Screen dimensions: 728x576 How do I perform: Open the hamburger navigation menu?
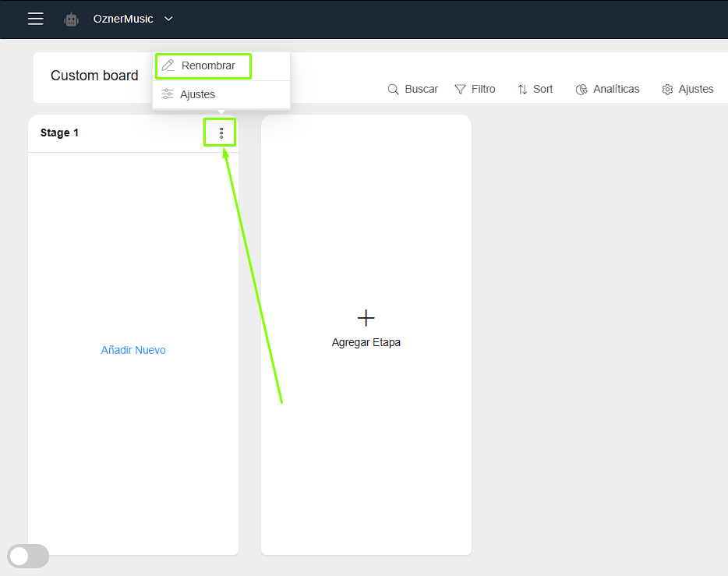36,19
